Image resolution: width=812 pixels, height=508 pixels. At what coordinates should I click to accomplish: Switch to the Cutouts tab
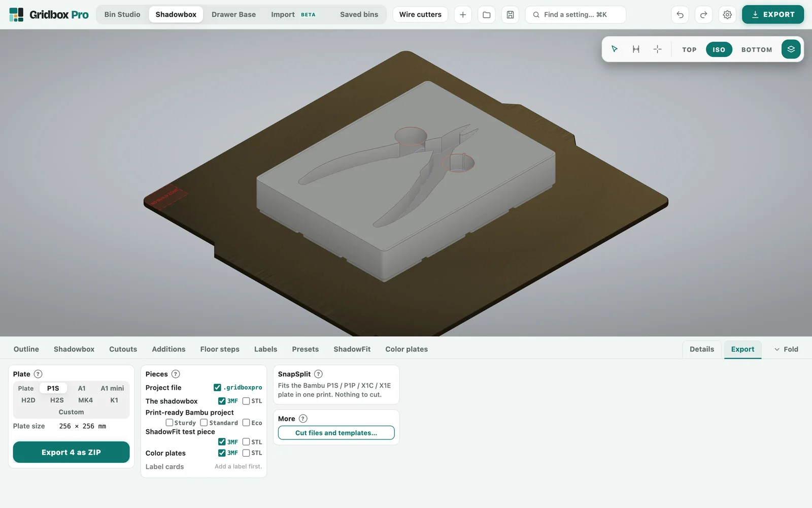[123, 350]
